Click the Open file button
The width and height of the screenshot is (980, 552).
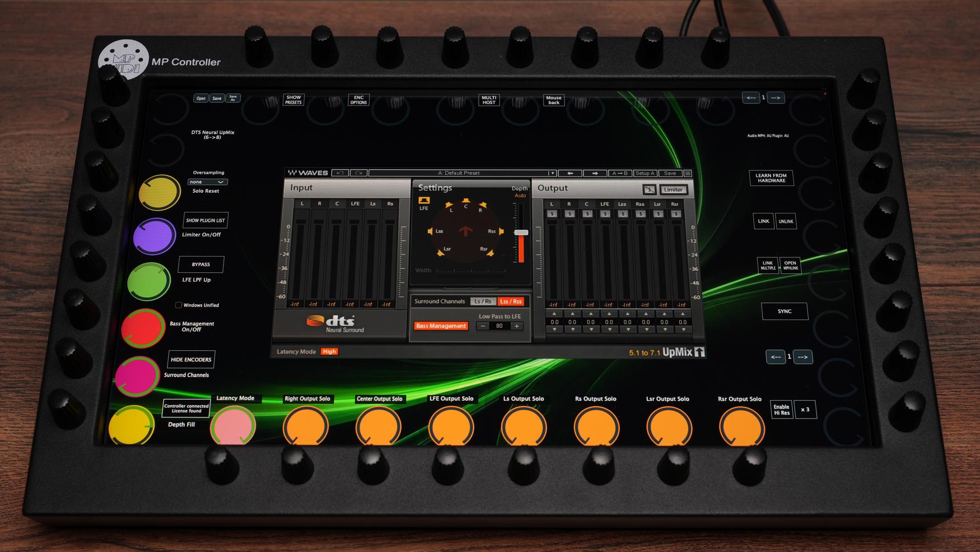pos(200,98)
